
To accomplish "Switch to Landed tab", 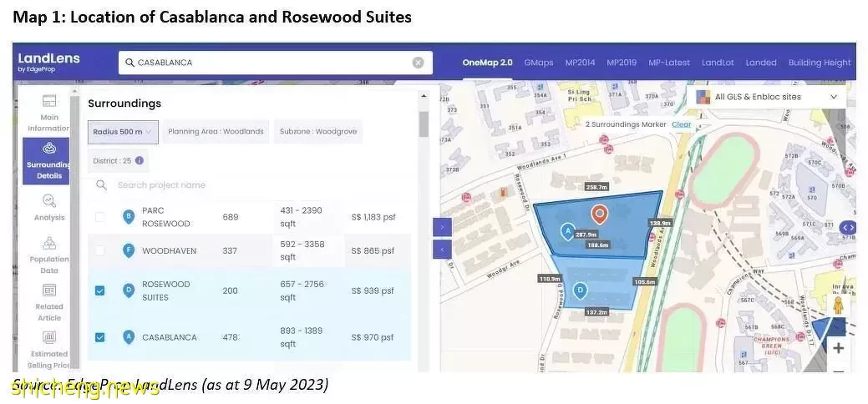I will (x=761, y=63).
